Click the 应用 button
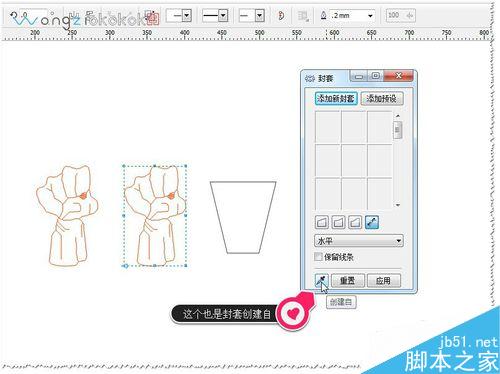This screenshot has height=374, width=500. point(384,281)
